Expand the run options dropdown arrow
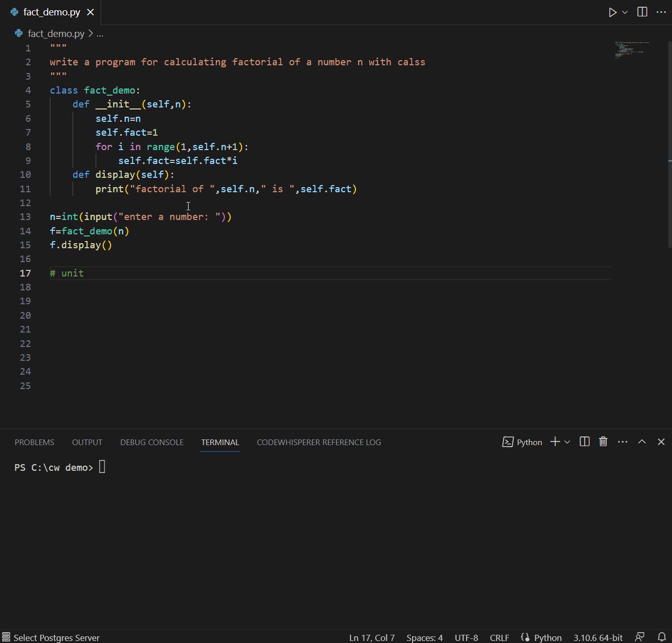 [x=624, y=12]
